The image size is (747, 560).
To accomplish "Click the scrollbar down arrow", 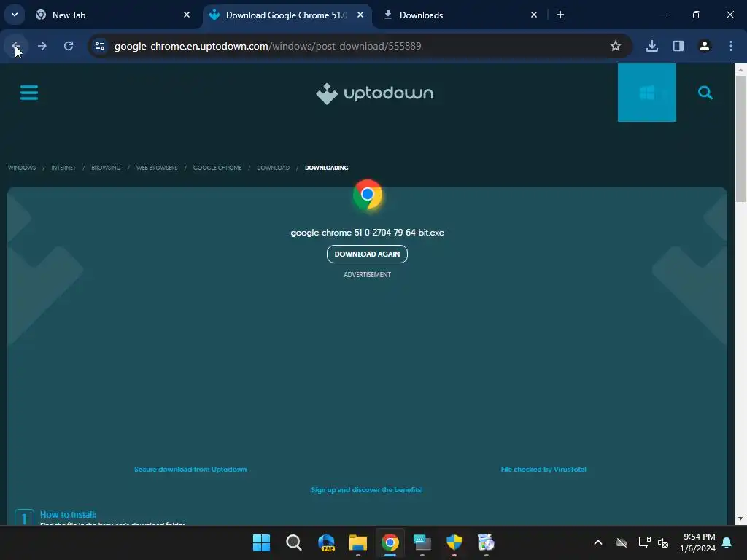I will (x=740, y=518).
